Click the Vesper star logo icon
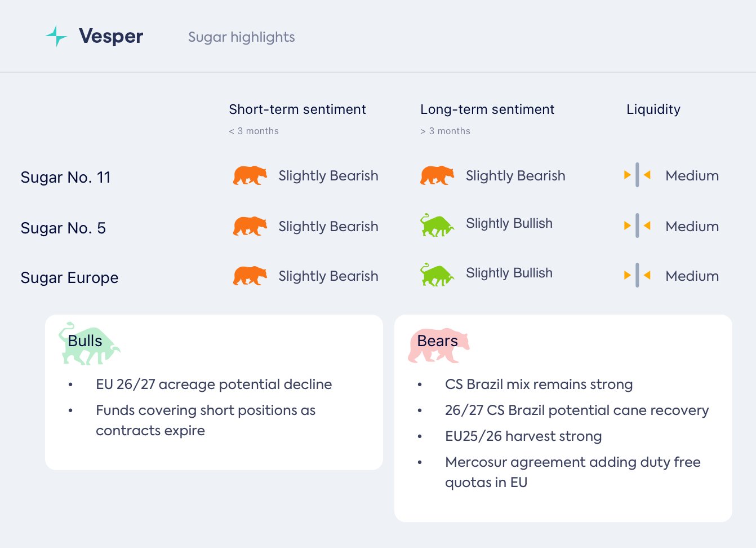 point(56,36)
